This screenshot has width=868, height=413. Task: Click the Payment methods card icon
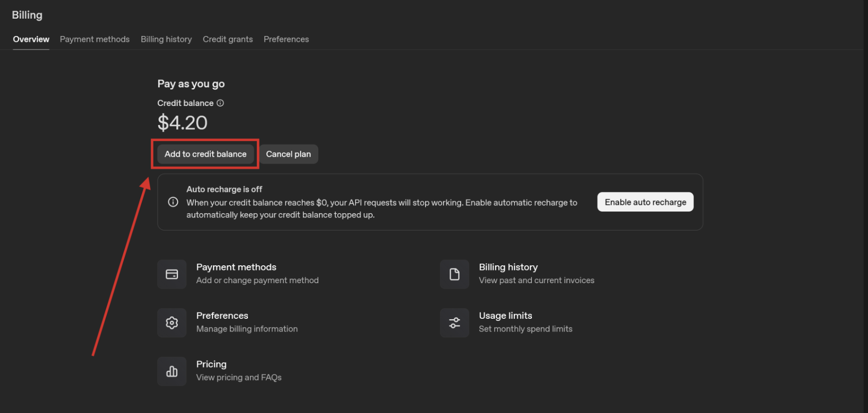[x=172, y=274]
